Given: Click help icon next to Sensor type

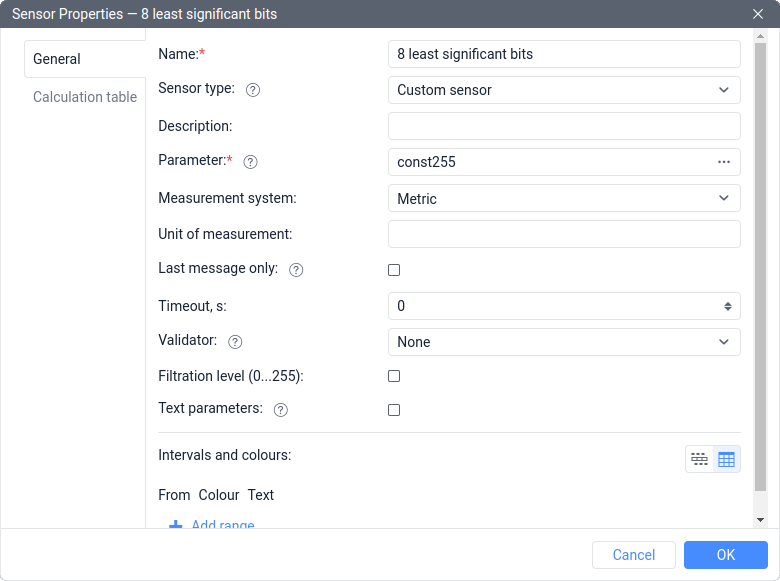Looking at the screenshot, I should 253,90.
